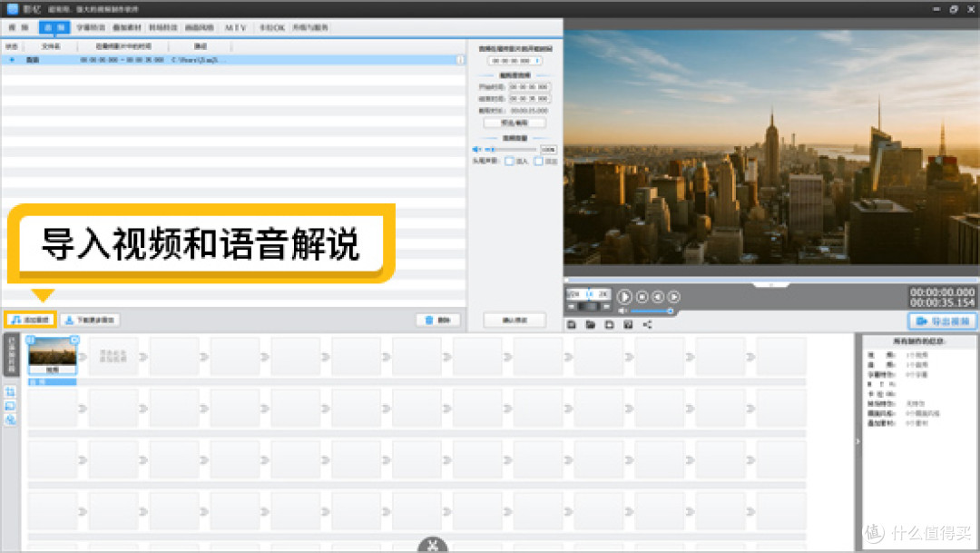Enable the 淡入 fade-in checkbox

pos(509,162)
